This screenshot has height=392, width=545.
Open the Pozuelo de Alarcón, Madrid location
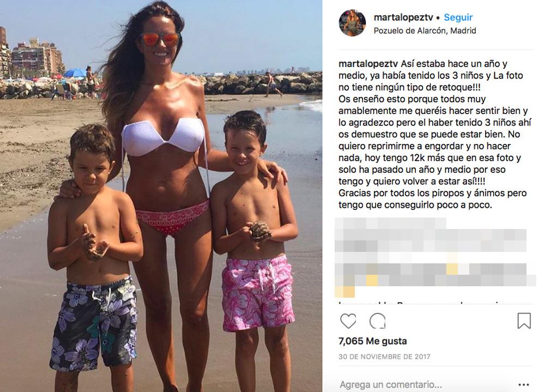tap(425, 31)
